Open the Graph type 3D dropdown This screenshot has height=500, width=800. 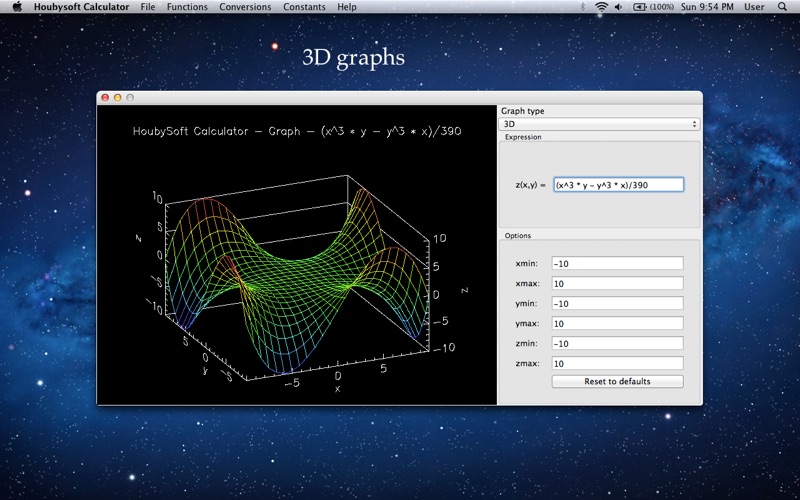599,124
